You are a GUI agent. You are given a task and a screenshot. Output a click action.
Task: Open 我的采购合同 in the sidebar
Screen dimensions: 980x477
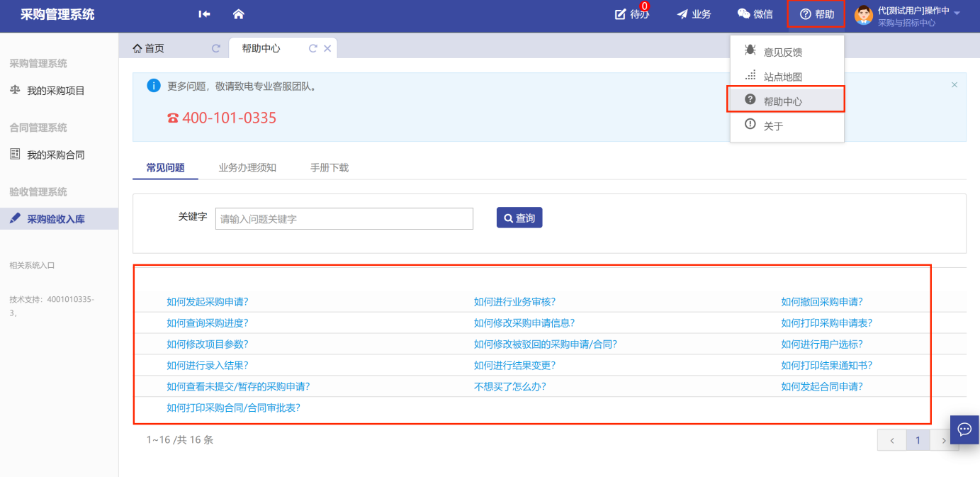[x=55, y=155]
